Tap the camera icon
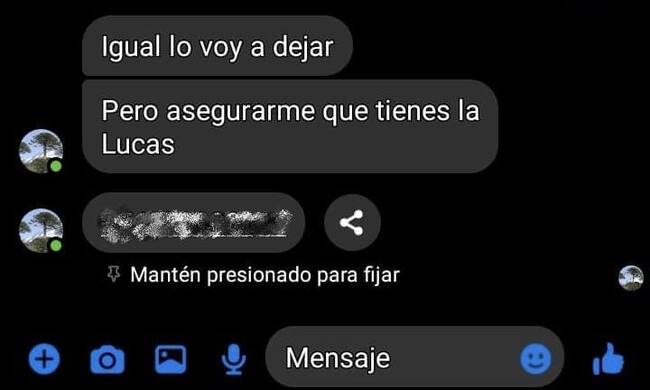Screen dimensions: 650x390 pos(107,359)
